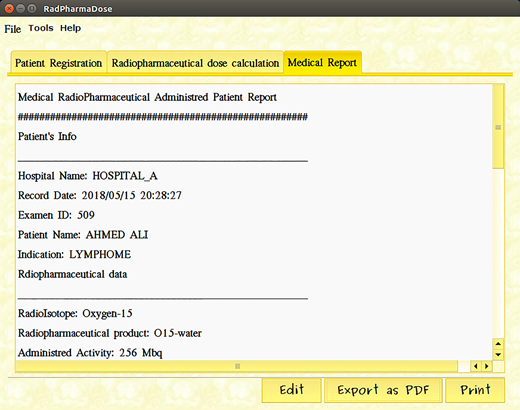Switch to Radiopharmaceutical dose calculation tab
The height and width of the screenshot is (410, 520).
pyautogui.click(x=195, y=63)
